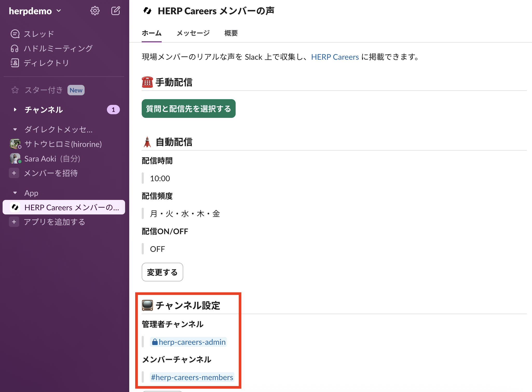Expand the Channels (チャンネル) section

coord(15,110)
